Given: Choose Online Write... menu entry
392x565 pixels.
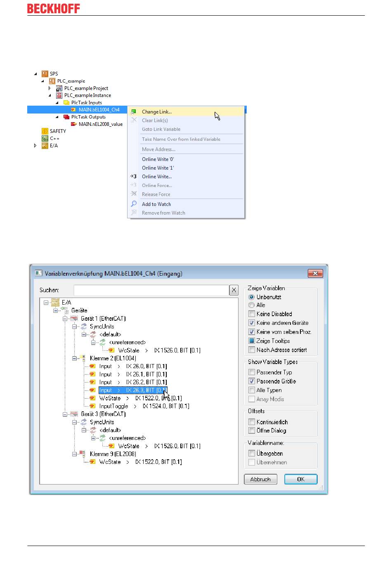Looking at the screenshot, I should 186,177.
